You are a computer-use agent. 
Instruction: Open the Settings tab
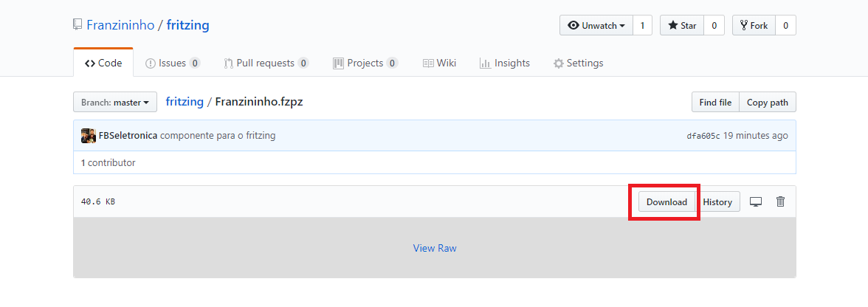coord(579,63)
